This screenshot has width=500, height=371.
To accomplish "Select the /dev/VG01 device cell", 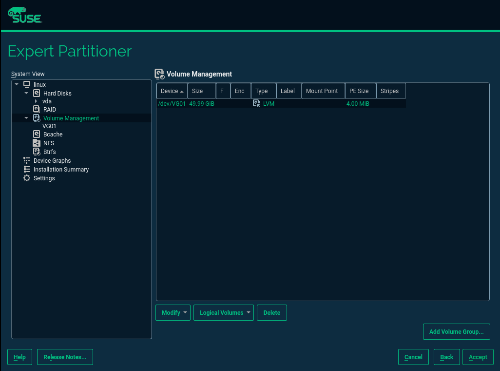I will click(x=172, y=104).
